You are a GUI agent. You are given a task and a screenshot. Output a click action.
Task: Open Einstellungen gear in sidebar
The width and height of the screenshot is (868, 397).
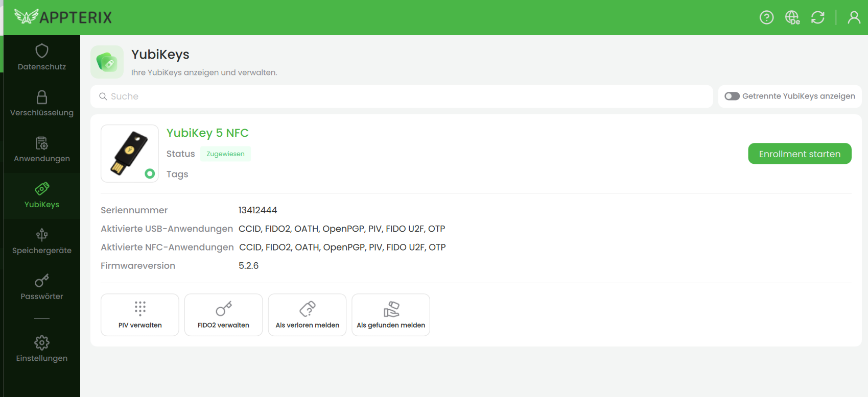tap(42, 349)
